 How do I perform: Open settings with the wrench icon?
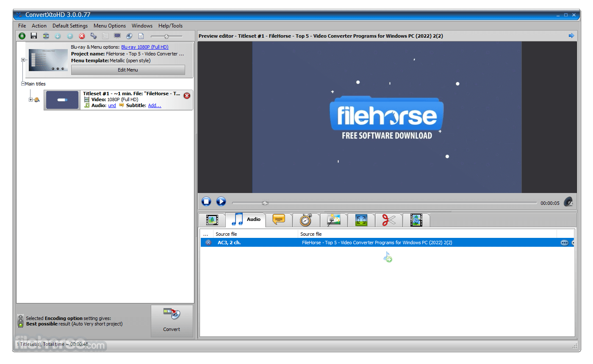tap(94, 36)
